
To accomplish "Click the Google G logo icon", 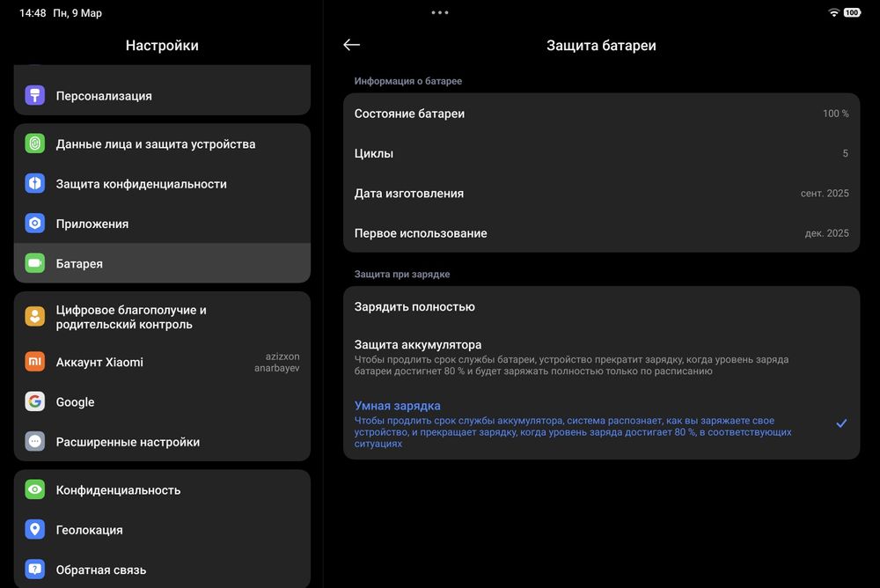I will pyautogui.click(x=35, y=401).
